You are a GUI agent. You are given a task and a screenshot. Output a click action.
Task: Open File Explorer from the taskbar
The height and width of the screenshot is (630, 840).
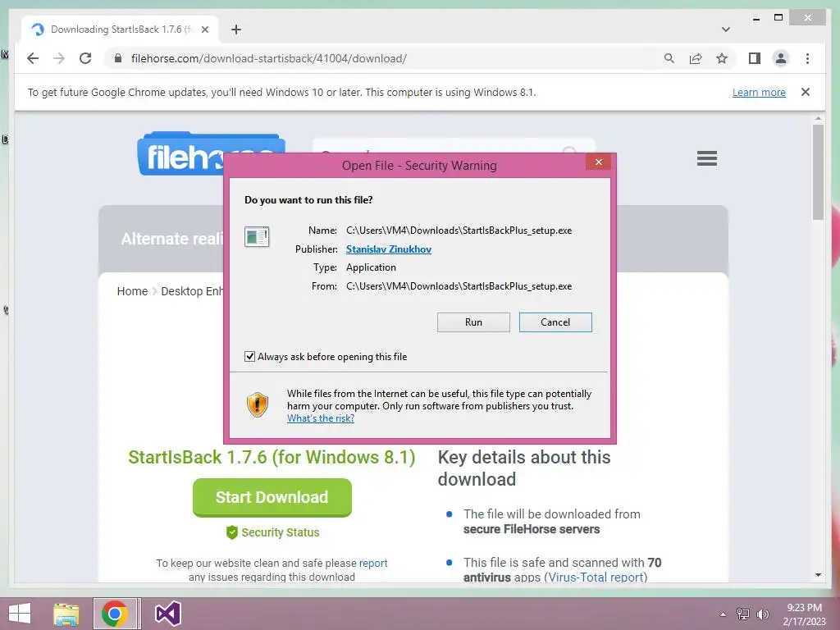click(x=66, y=614)
